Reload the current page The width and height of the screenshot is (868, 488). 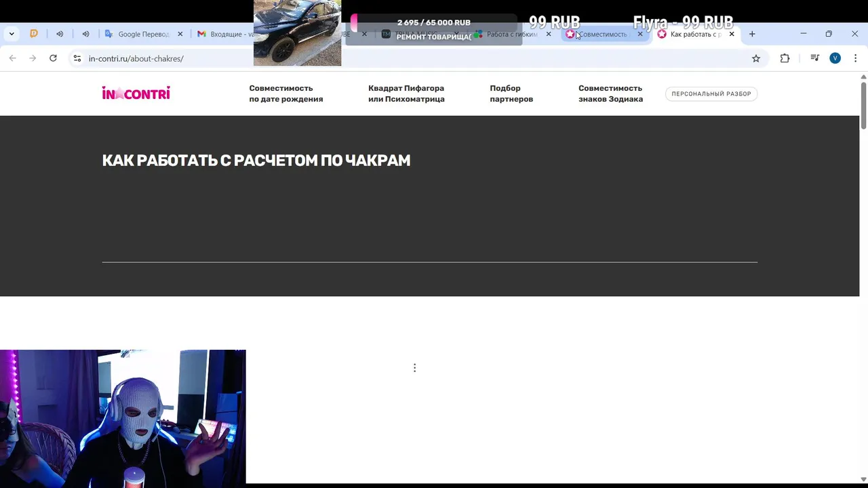click(53, 58)
